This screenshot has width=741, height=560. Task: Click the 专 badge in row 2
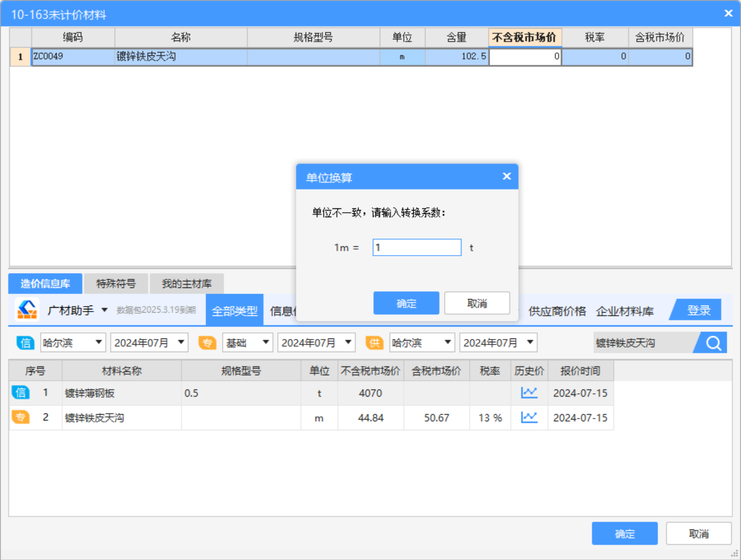pos(20,417)
